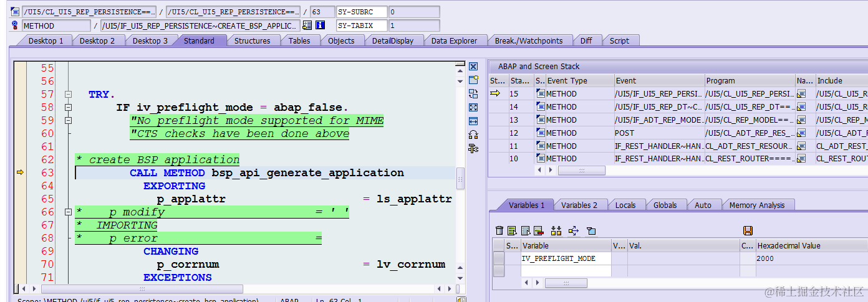Switch to Locals tab
This screenshot has height=302, width=868.
click(625, 205)
